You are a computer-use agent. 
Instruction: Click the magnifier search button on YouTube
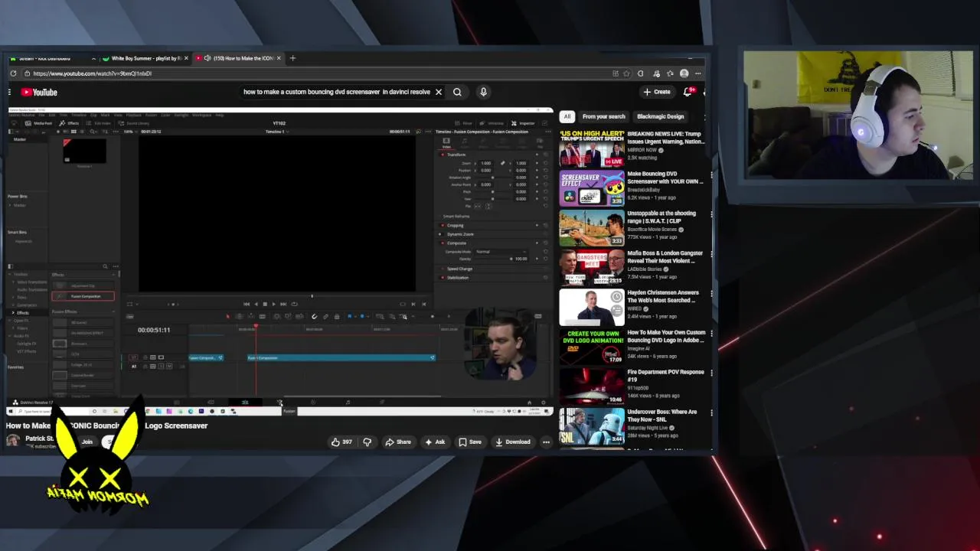point(457,92)
